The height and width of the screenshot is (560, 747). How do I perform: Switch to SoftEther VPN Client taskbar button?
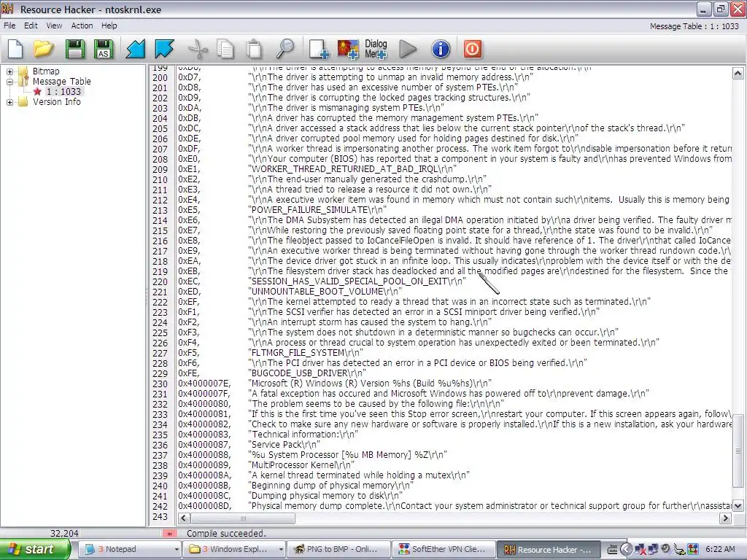[443, 549]
